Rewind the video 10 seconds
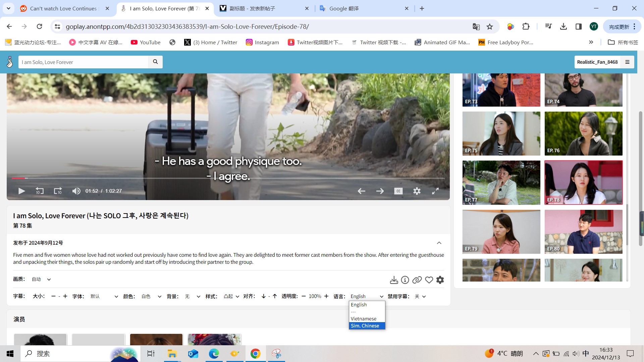The image size is (644, 362). (40, 191)
